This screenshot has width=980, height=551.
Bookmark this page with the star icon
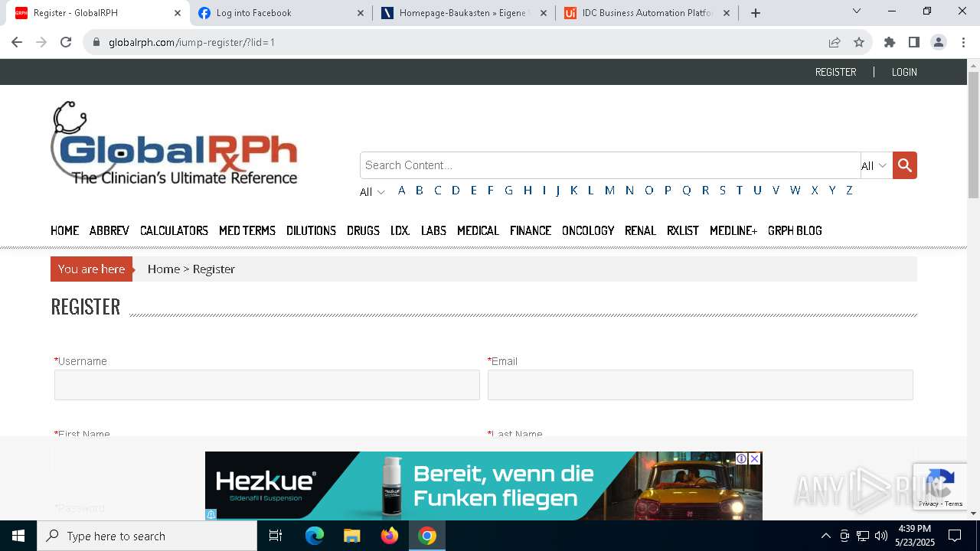point(859,42)
